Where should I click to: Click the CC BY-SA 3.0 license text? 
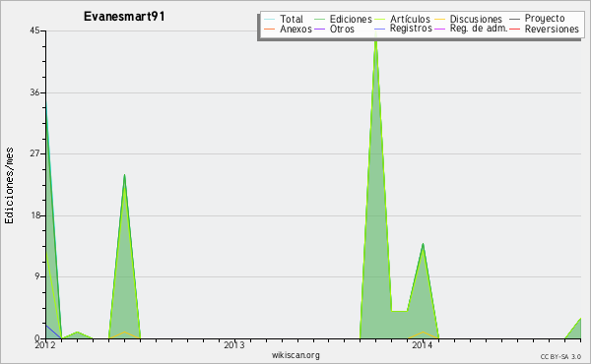560,357
